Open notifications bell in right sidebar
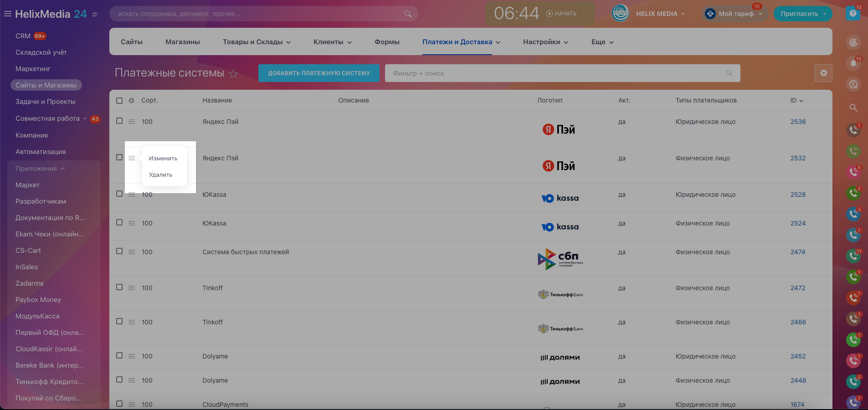The width and height of the screenshot is (868, 410). (x=853, y=64)
